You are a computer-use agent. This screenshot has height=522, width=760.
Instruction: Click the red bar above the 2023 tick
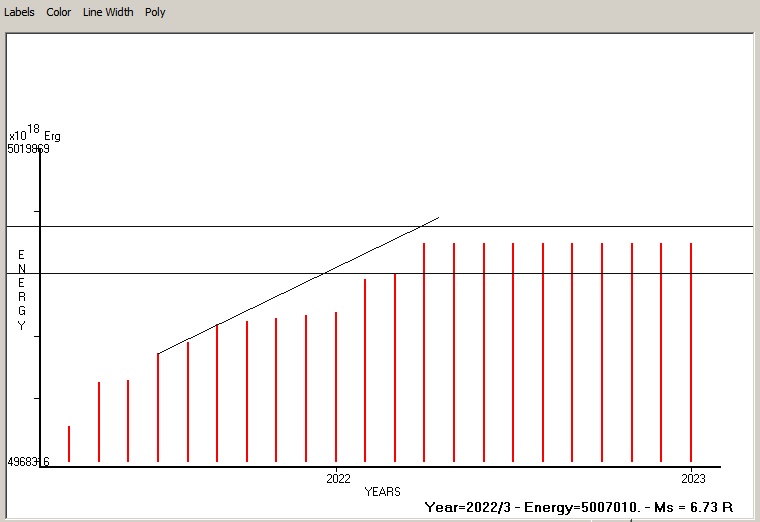[691, 350]
